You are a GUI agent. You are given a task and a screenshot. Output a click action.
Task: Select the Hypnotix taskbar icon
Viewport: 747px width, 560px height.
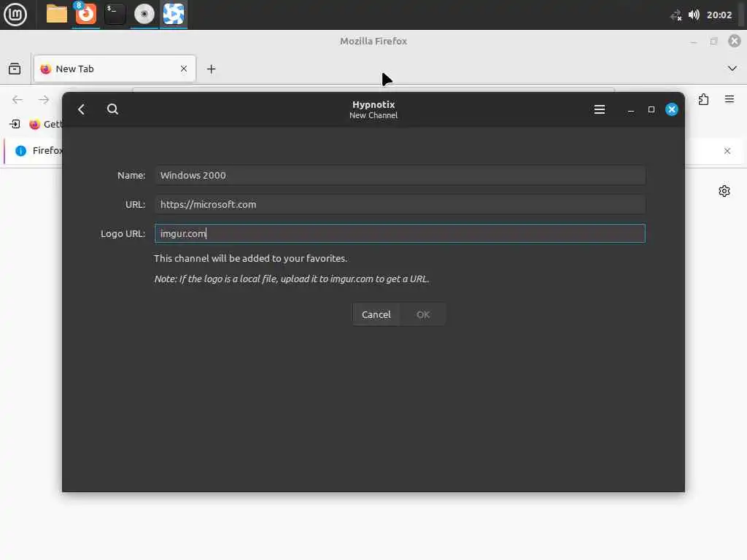174,15
